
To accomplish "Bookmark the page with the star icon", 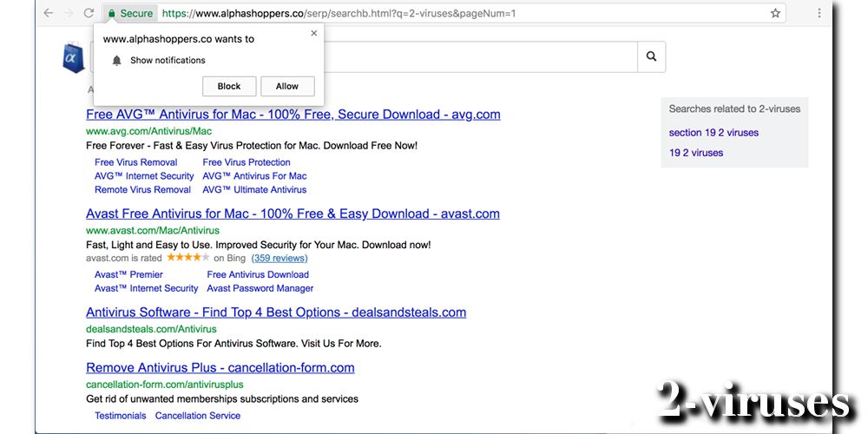I will [775, 13].
